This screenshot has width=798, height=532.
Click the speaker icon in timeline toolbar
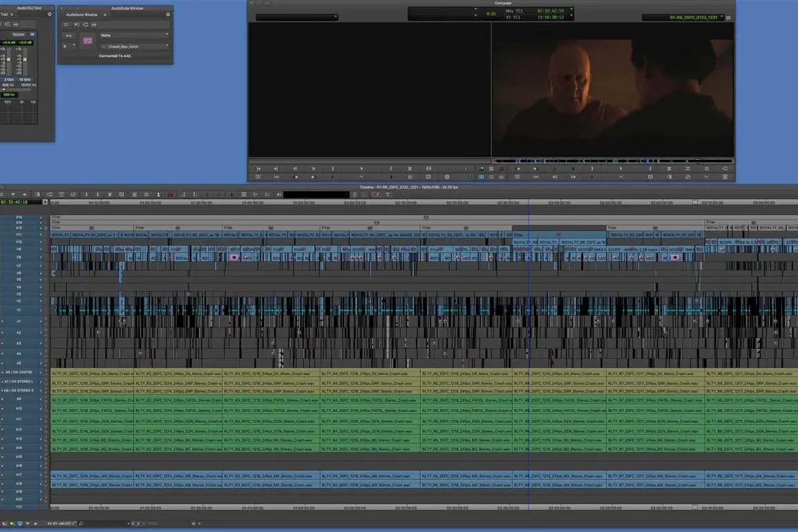(x=279, y=195)
